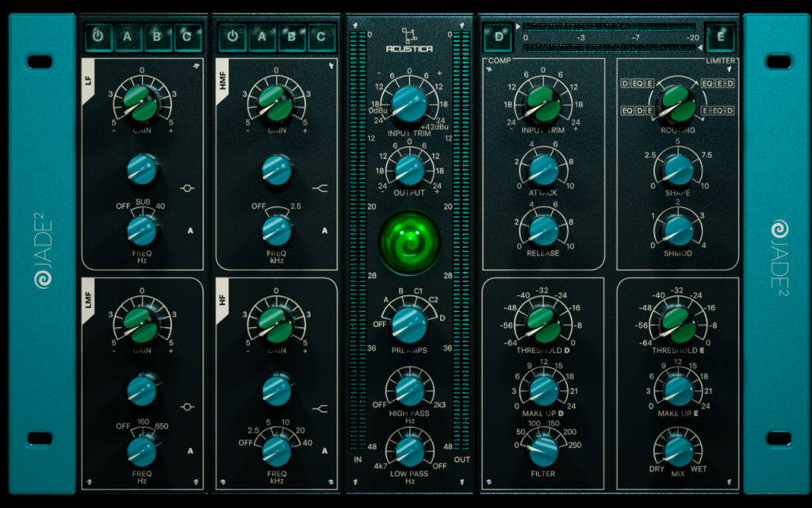Click the glowing green spiral lamp

(409, 242)
